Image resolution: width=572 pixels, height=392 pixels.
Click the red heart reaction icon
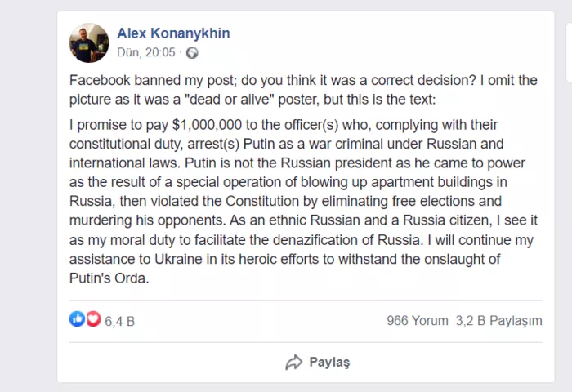pyautogui.click(x=92, y=319)
